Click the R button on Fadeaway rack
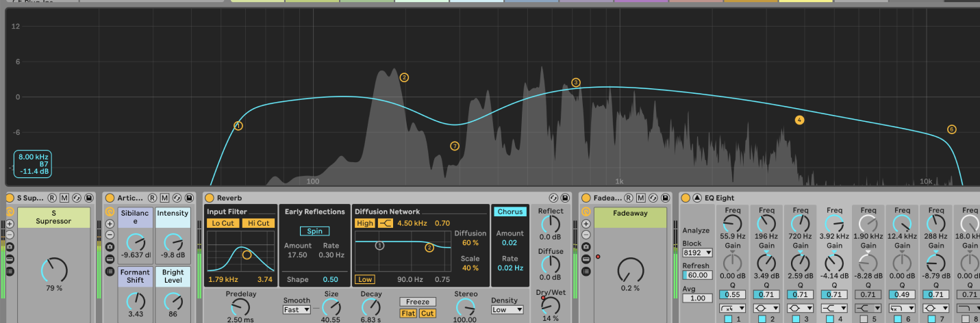The image size is (980, 323). pyautogui.click(x=629, y=198)
